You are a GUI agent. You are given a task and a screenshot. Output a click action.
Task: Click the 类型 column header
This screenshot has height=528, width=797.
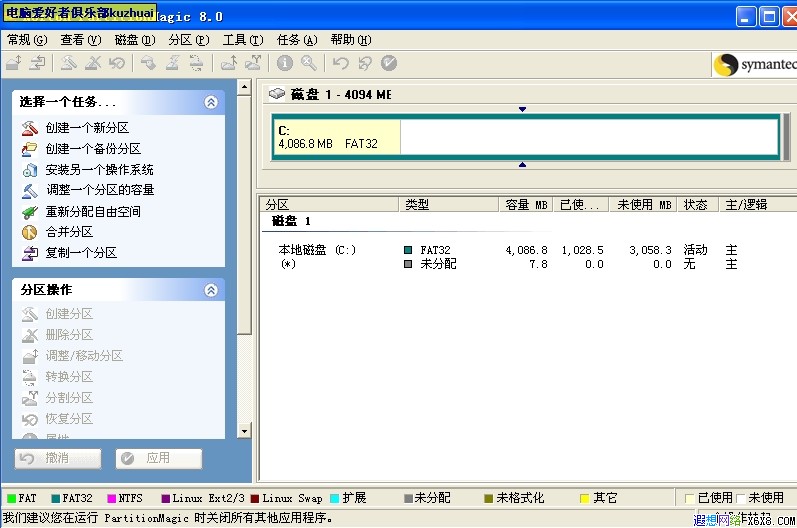(449, 204)
